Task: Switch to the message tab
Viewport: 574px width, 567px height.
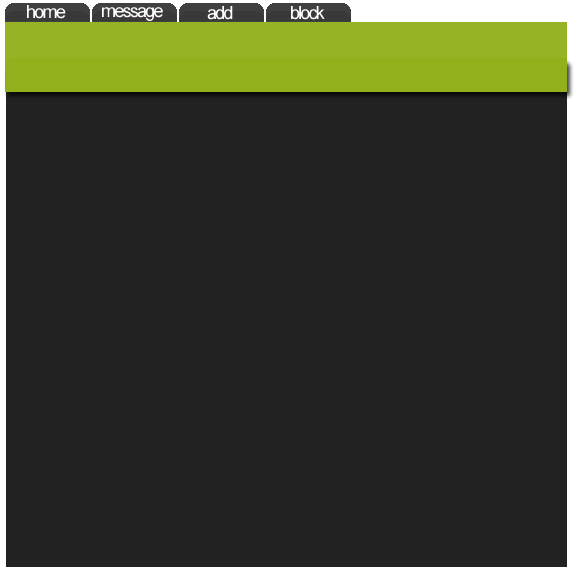Action: [134, 12]
